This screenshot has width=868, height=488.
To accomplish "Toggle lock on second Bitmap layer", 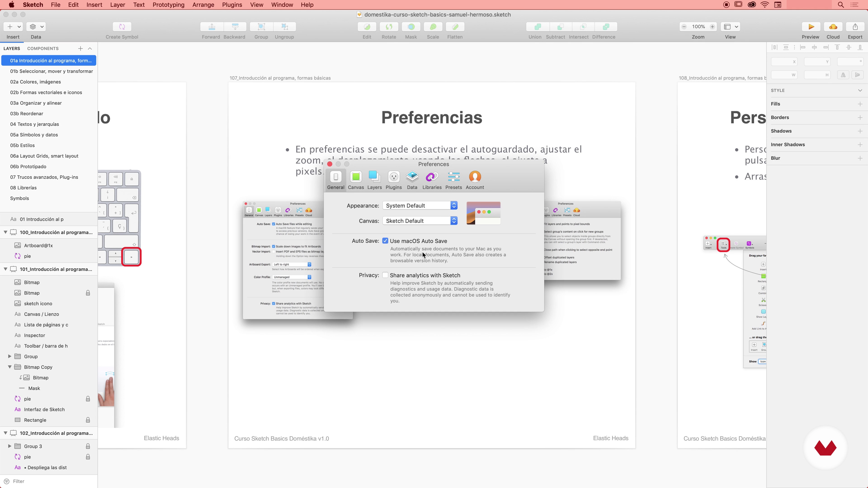I will tap(88, 293).
